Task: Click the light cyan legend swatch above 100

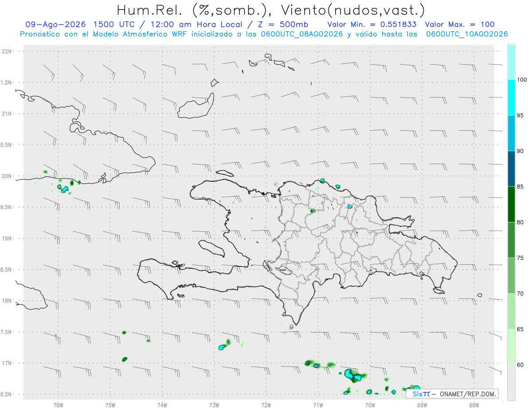Action: [x=511, y=62]
